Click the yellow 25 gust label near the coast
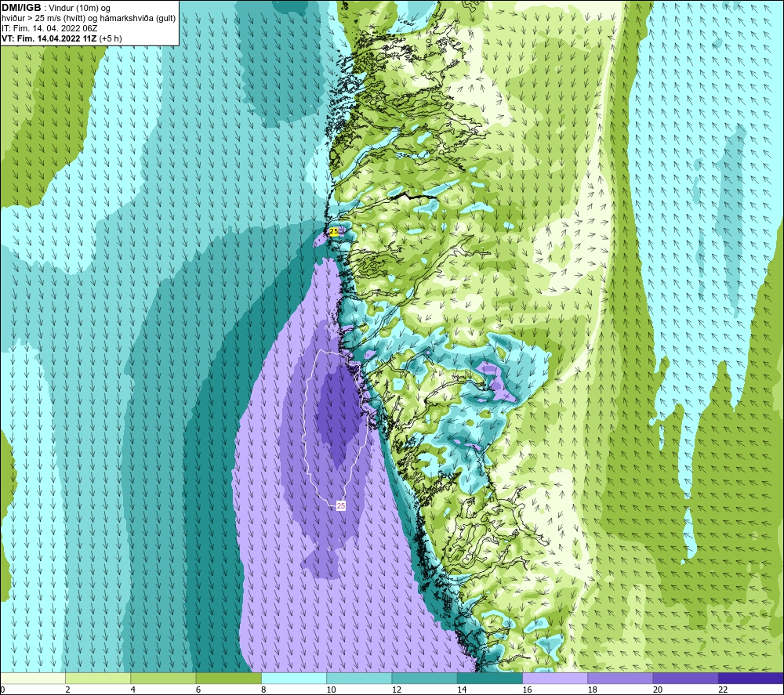The image size is (784, 695). [333, 231]
